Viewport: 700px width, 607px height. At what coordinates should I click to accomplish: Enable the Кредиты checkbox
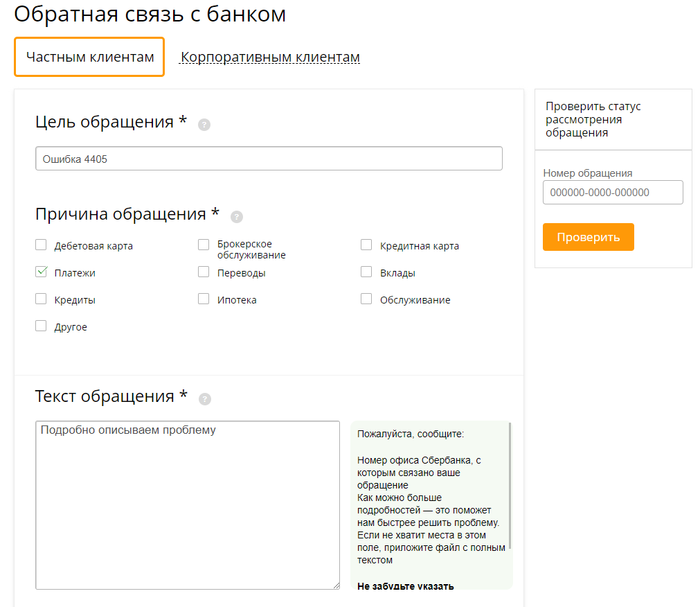[41, 299]
